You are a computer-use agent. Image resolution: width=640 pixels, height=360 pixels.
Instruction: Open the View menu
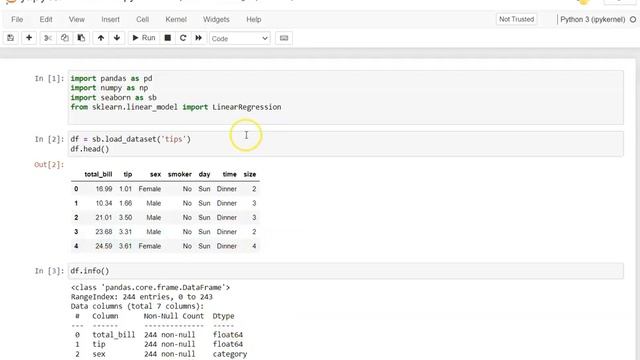click(x=77, y=19)
